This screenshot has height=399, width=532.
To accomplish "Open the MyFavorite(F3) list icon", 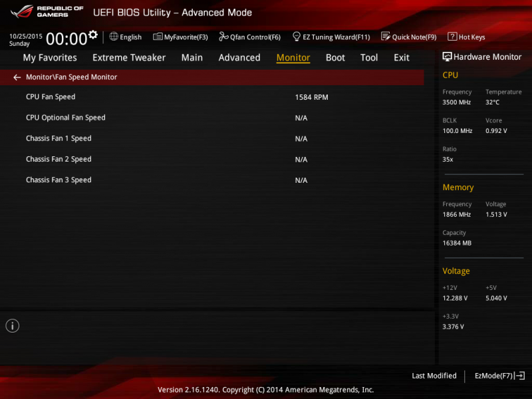I will coord(158,37).
